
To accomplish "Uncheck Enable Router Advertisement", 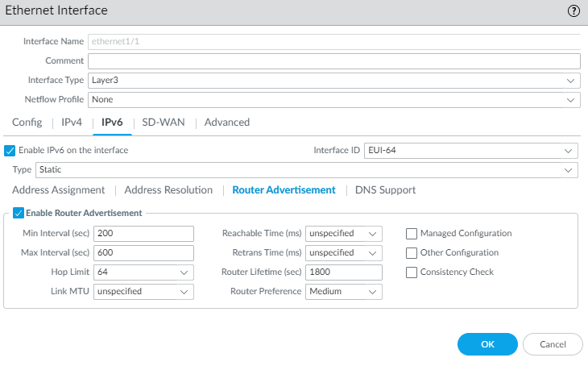I will coord(19,213).
